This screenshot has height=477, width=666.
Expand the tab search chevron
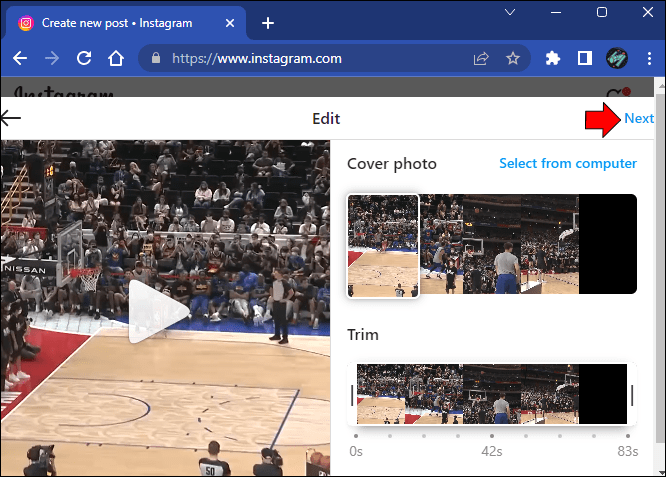[x=510, y=12]
